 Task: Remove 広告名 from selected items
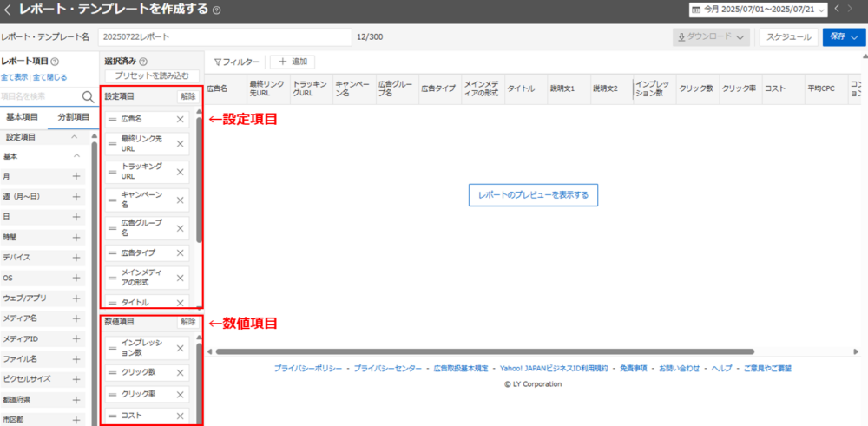click(x=180, y=119)
